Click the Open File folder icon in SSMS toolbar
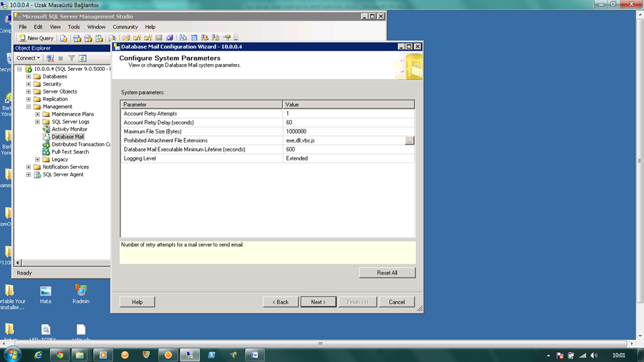This screenshot has width=644, height=362. [126, 38]
